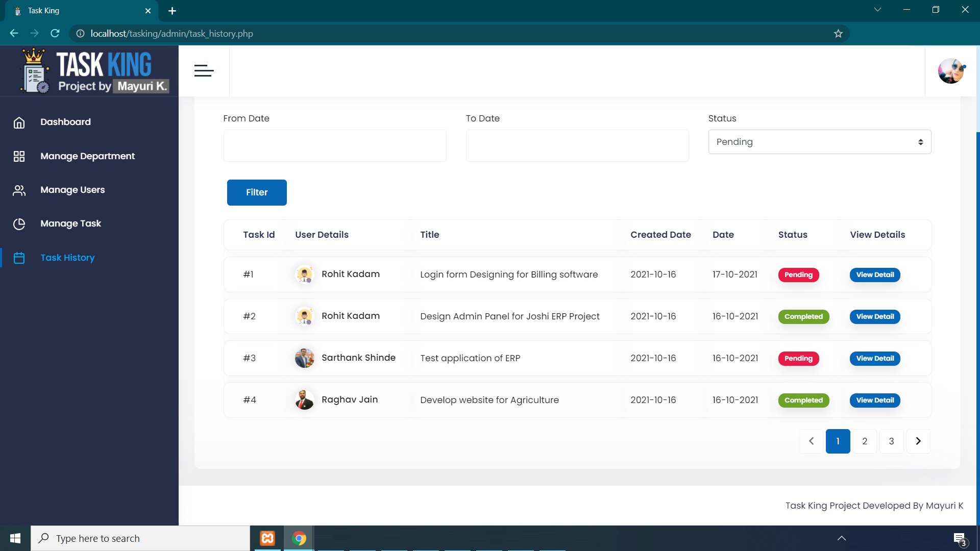Click the title 'Design Admin Panel for Joshi ERP Project'
The image size is (980, 551).
510,316
